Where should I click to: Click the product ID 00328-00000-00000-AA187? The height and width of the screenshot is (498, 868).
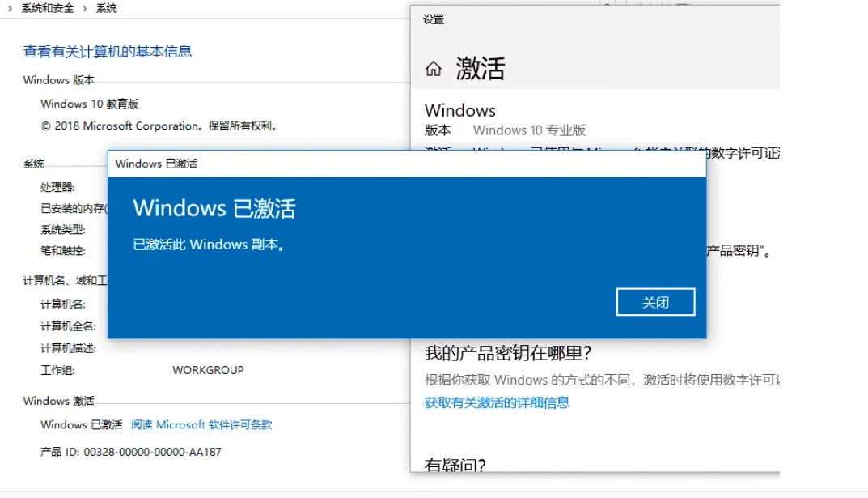[x=153, y=452]
